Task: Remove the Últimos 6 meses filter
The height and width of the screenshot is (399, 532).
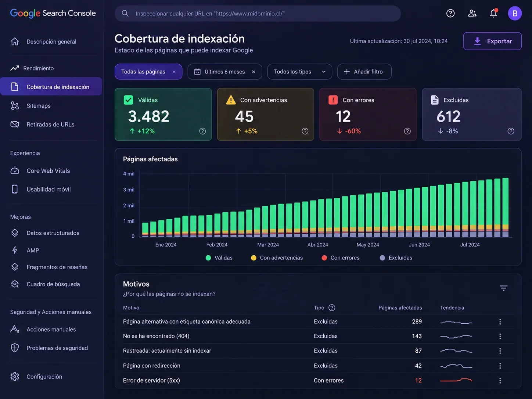Action: point(254,72)
